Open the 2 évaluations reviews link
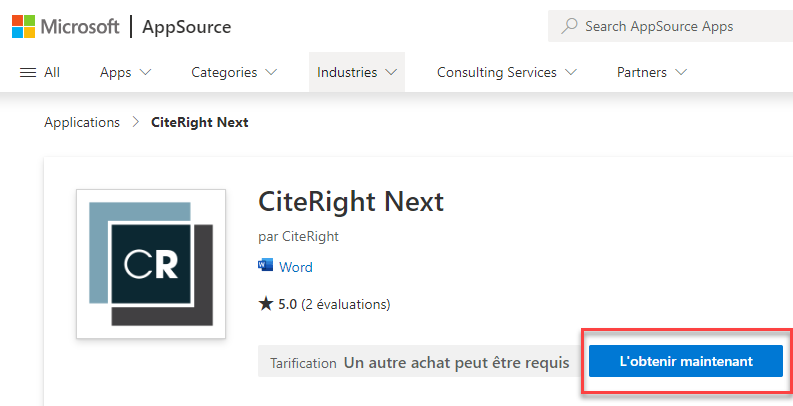The height and width of the screenshot is (406, 793). coord(346,304)
